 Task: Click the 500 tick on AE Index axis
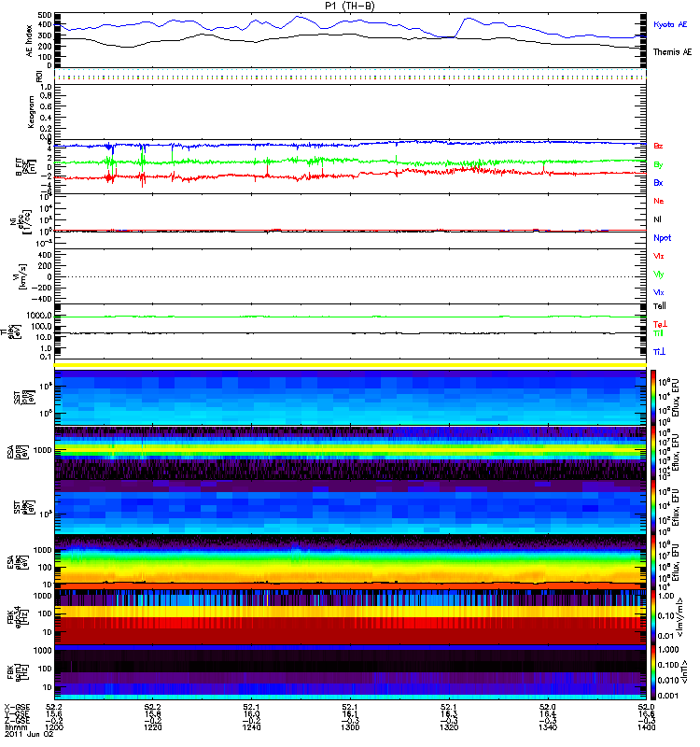pyautogui.click(x=45, y=16)
